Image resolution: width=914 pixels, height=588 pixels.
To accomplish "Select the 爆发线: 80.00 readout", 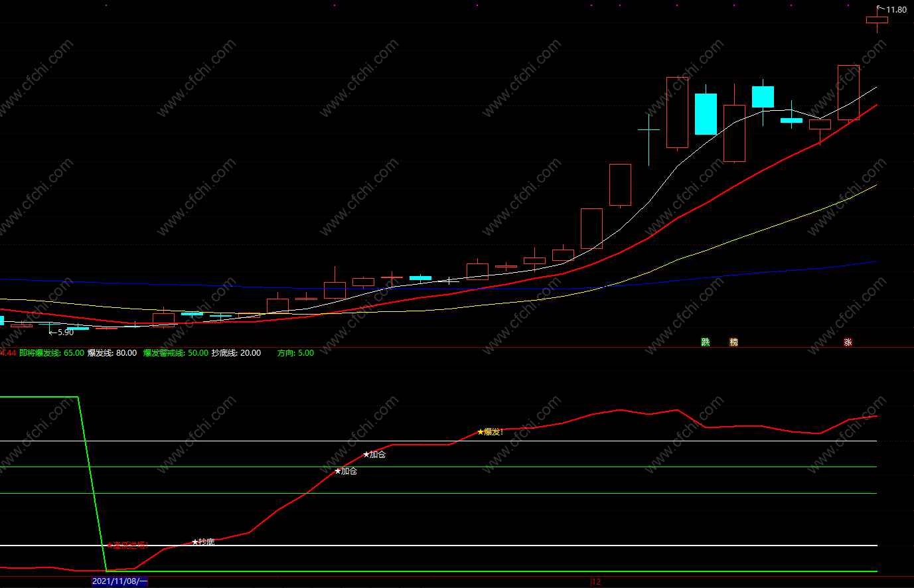I will (x=112, y=353).
